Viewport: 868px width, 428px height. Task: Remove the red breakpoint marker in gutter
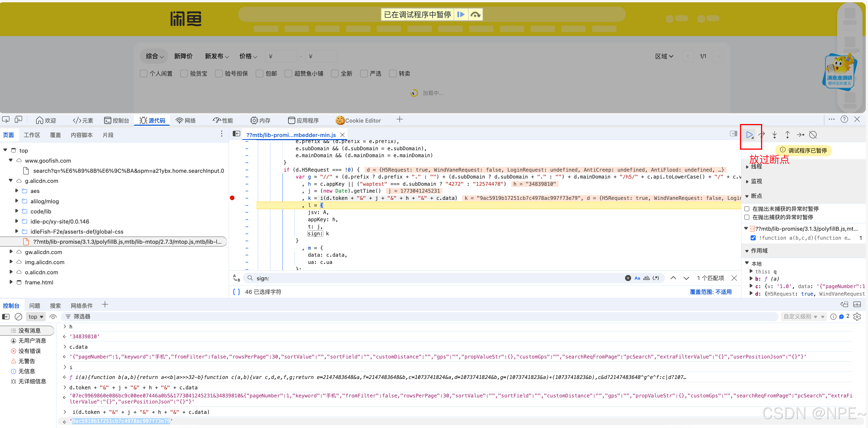coord(232,198)
